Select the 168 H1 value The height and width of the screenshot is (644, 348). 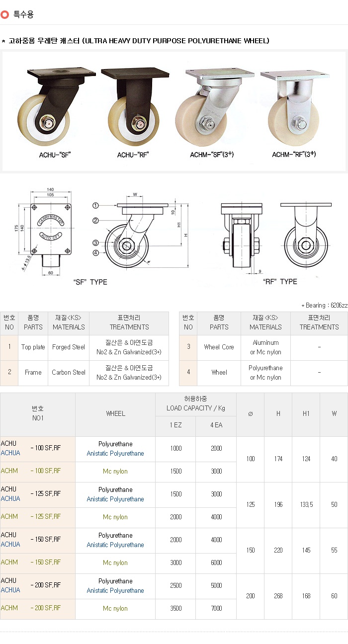306,596
